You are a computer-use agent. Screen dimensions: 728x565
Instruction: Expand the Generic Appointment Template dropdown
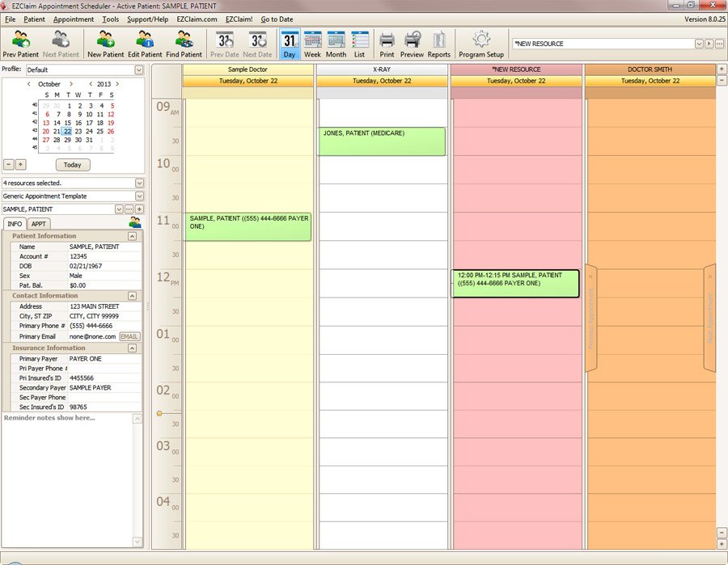pos(139,196)
